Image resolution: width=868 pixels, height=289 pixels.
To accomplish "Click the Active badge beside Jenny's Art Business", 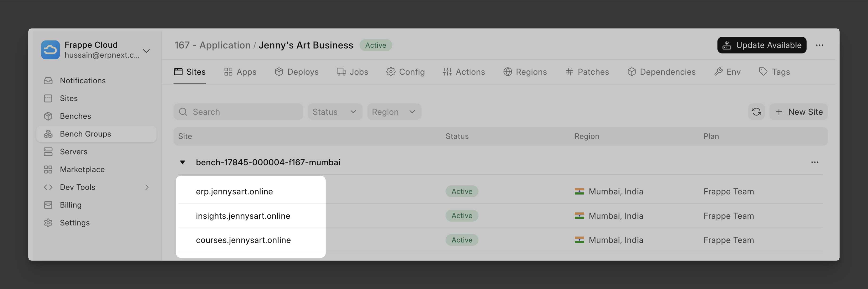I will pos(375,45).
